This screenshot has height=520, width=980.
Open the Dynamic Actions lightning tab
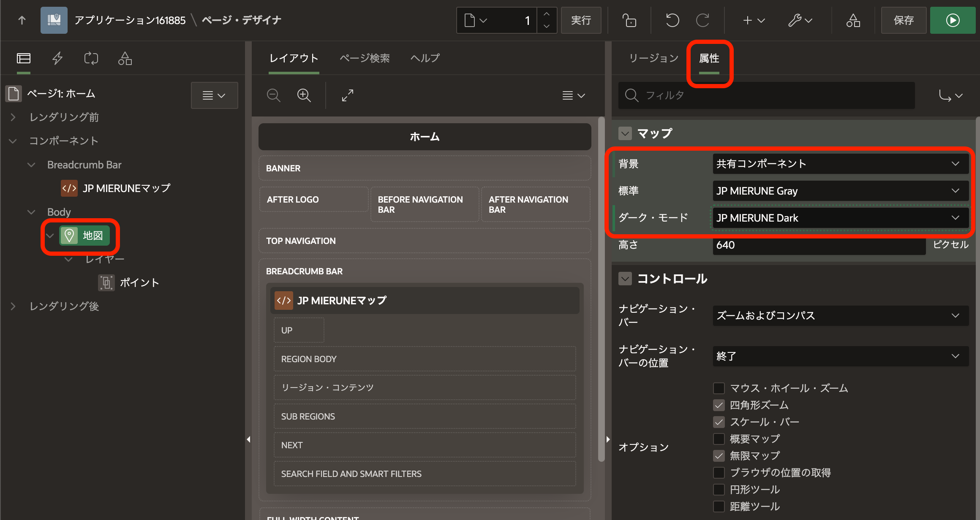click(57, 58)
